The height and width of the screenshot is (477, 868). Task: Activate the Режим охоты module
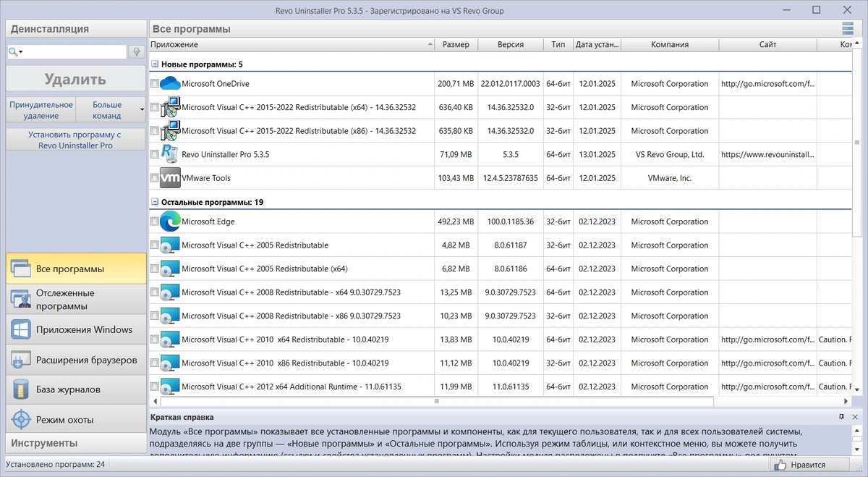76,420
